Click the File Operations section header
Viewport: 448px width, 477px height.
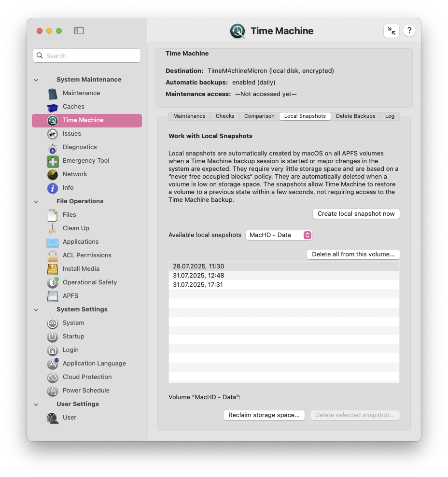tap(80, 201)
